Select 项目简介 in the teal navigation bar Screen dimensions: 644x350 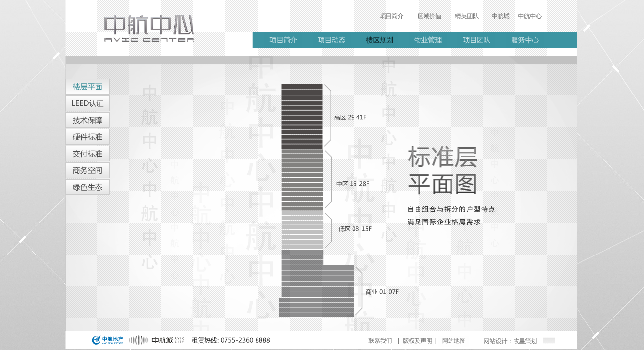283,40
